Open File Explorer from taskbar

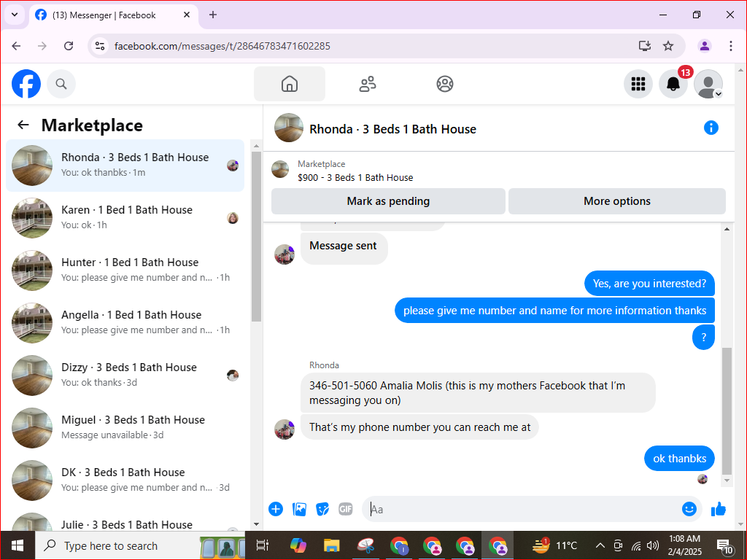[x=332, y=545]
